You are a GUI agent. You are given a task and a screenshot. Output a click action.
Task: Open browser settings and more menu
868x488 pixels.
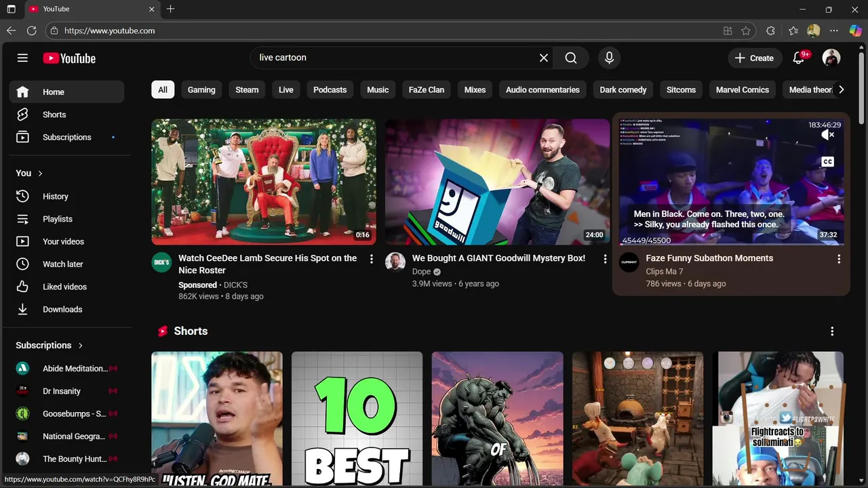[834, 30]
